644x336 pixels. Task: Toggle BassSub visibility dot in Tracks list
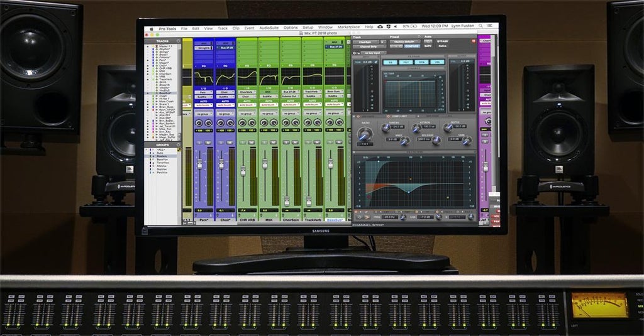[148, 93]
